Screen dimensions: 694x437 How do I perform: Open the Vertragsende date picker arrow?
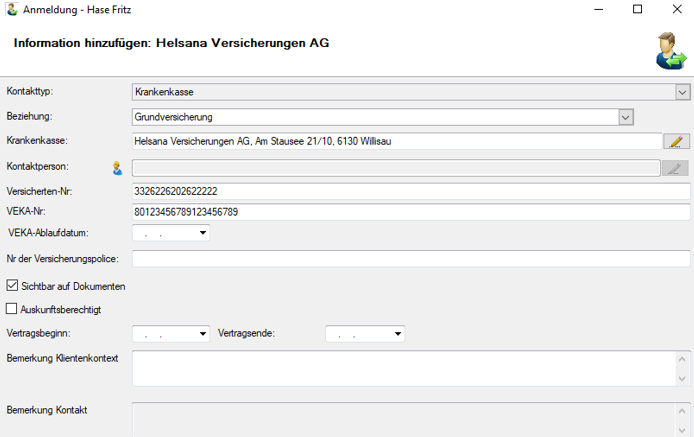click(398, 334)
